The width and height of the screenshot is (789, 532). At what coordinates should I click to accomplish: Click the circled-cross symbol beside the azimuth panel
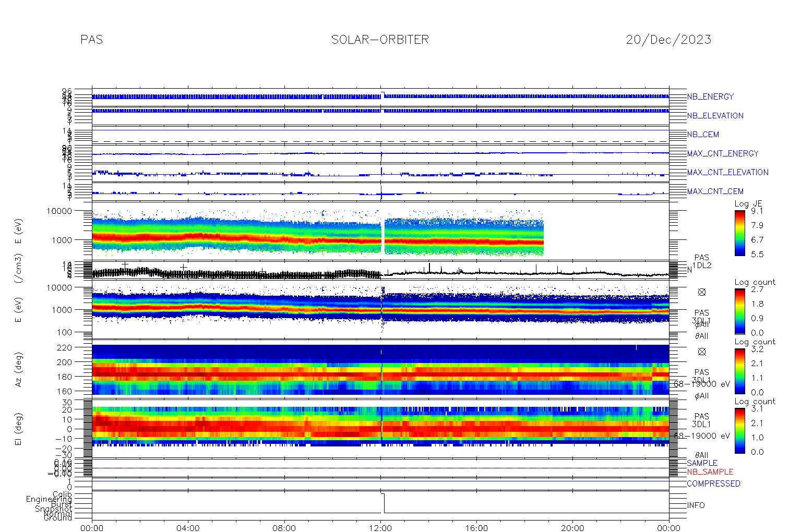[x=701, y=352]
